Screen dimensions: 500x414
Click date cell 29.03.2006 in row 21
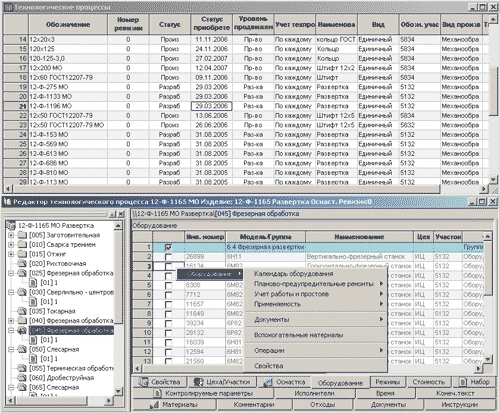click(212, 106)
